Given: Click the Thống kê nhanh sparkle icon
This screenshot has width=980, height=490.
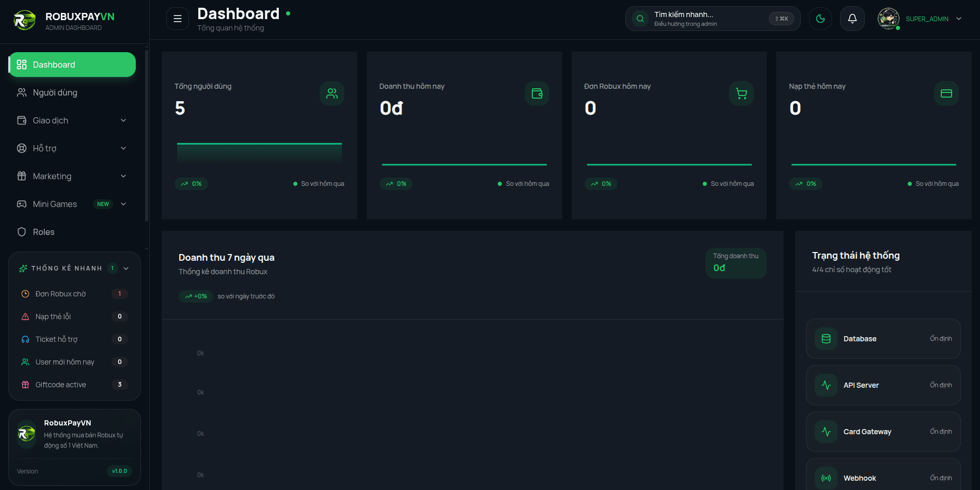Looking at the screenshot, I should click(x=23, y=268).
